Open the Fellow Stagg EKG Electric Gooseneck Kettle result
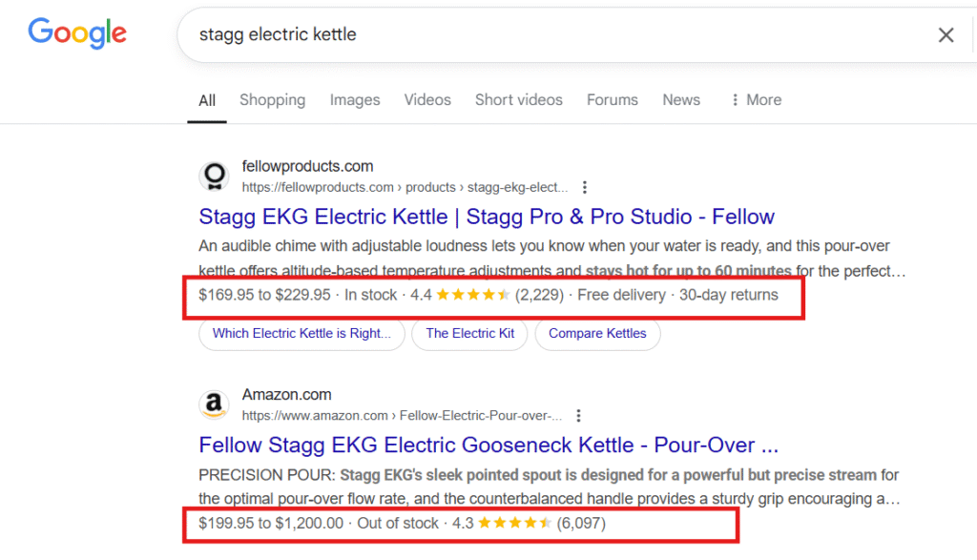The width and height of the screenshot is (977, 560). 488,445
